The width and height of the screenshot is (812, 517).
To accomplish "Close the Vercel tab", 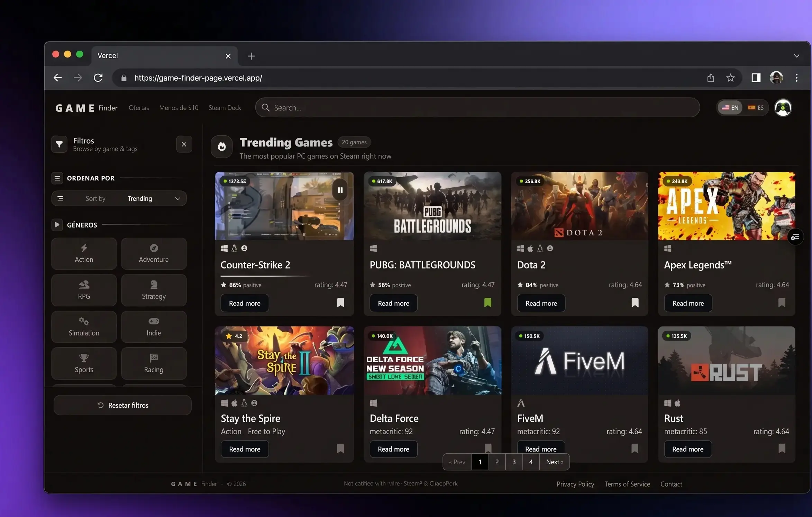I will (228, 56).
